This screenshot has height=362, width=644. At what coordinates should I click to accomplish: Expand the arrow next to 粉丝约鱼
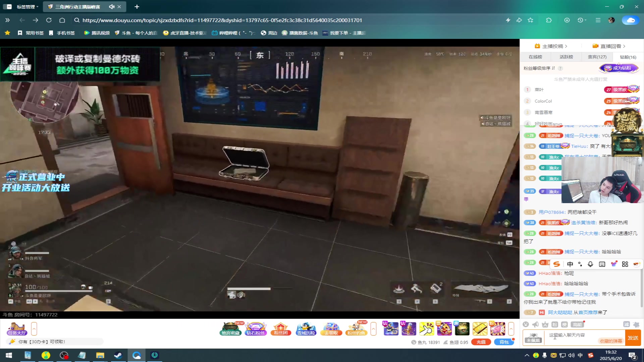tap(373, 329)
